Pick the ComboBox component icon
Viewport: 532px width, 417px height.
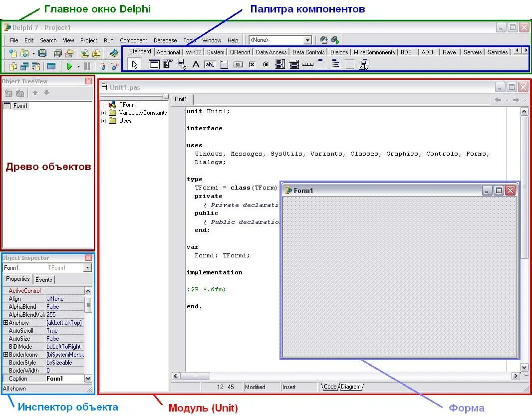pos(294,64)
